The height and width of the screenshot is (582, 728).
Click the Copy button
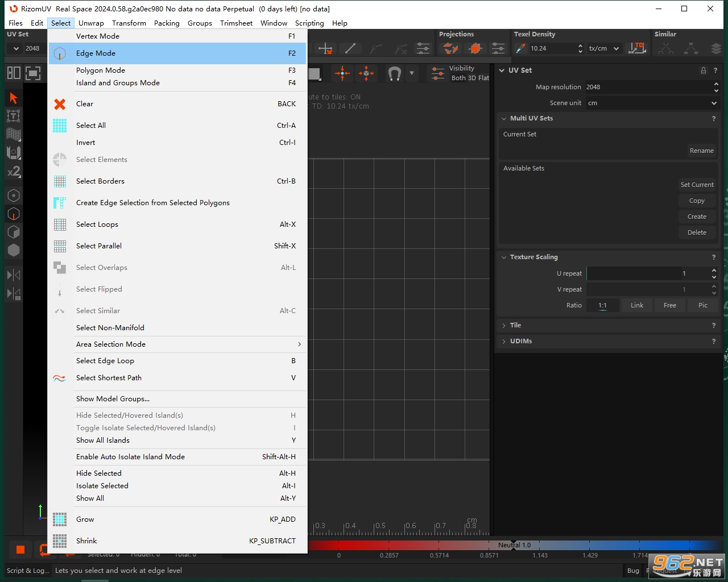pos(697,201)
